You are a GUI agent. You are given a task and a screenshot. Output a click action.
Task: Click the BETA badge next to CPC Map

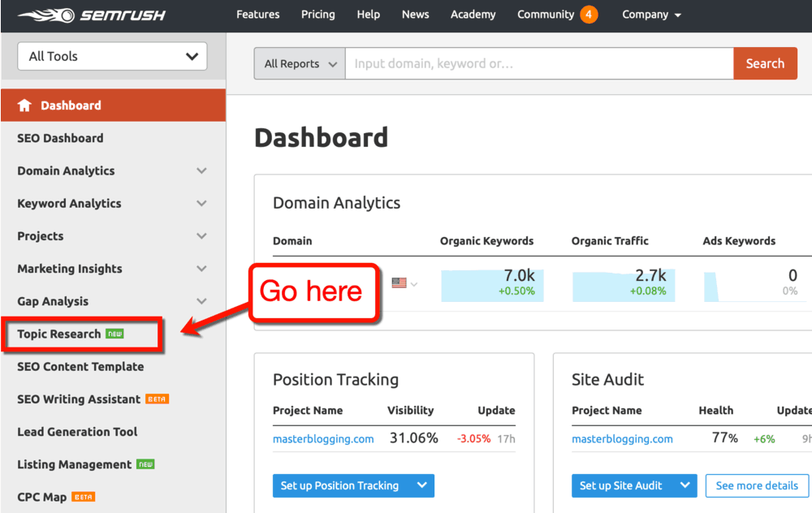click(x=84, y=497)
